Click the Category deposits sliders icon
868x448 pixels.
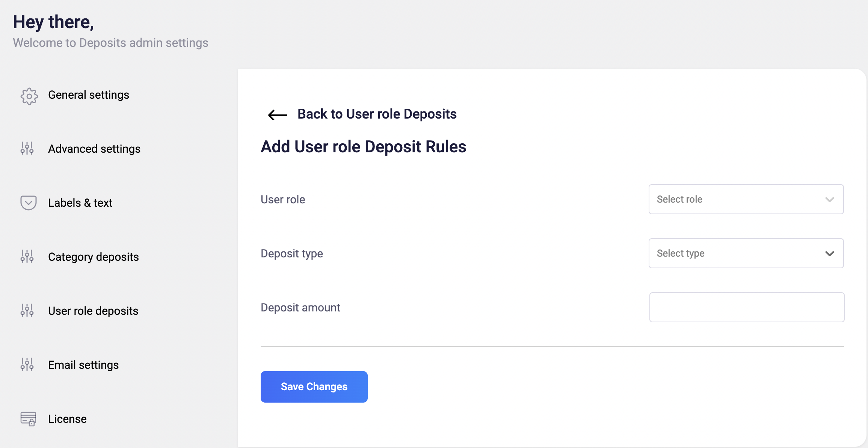coord(27,257)
